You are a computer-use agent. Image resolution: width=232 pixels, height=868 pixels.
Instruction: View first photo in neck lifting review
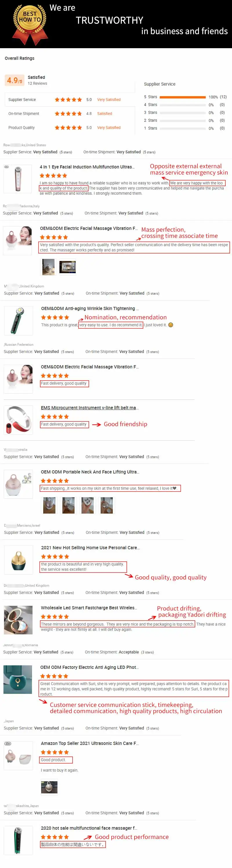(x=49, y=505)
